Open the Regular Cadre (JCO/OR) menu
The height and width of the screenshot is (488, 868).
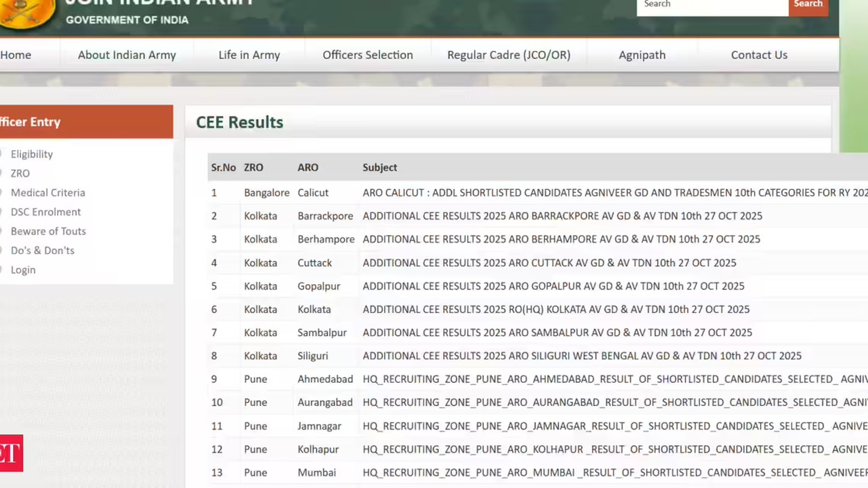click(x=509, y=55)
